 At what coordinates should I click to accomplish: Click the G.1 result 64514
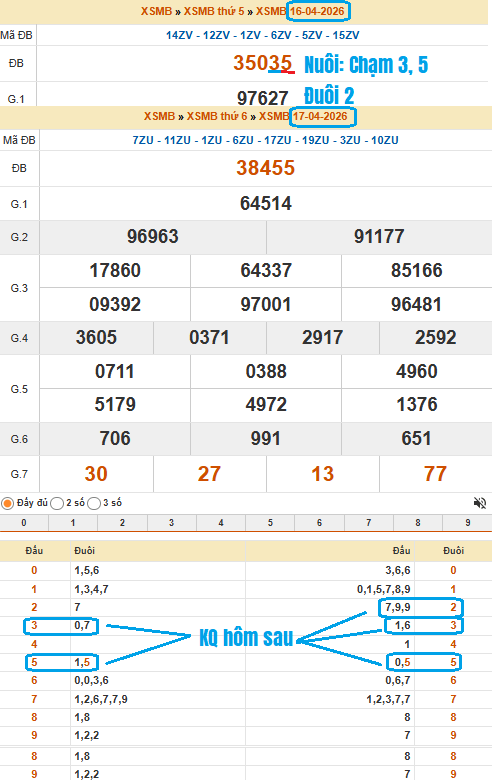pyautogui.click(x=266, y=203)
